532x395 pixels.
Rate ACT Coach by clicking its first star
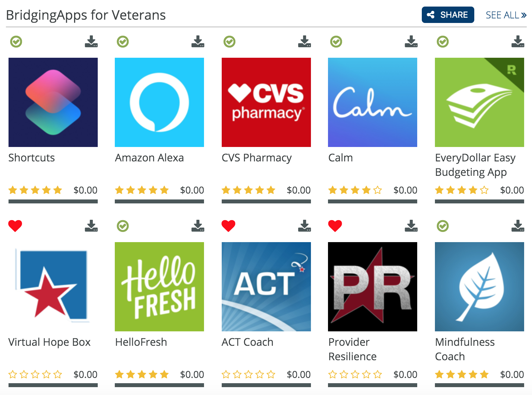(x=226, y=374)
